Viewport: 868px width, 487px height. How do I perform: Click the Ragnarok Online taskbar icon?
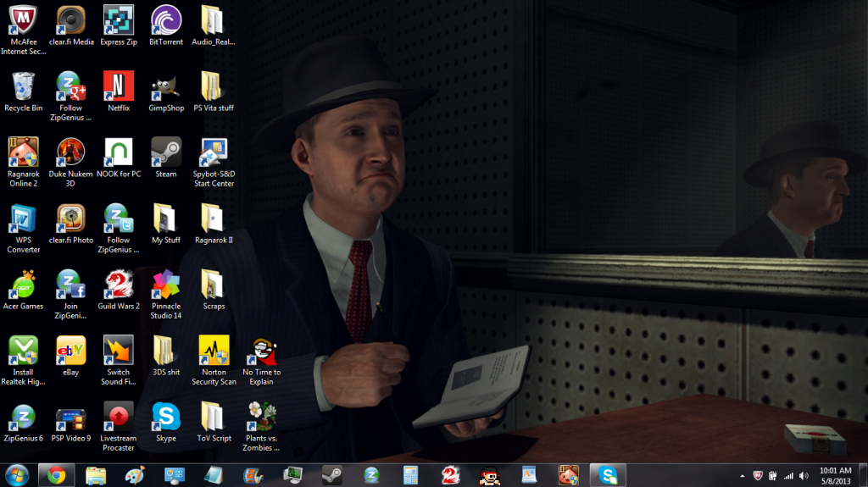coord(568,475)
